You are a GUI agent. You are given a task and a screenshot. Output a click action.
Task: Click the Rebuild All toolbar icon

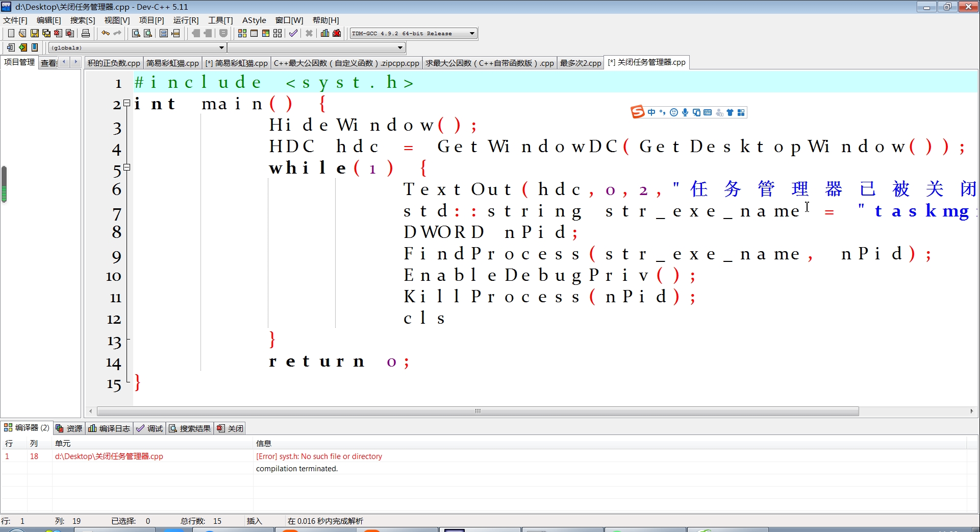[278, 33]
